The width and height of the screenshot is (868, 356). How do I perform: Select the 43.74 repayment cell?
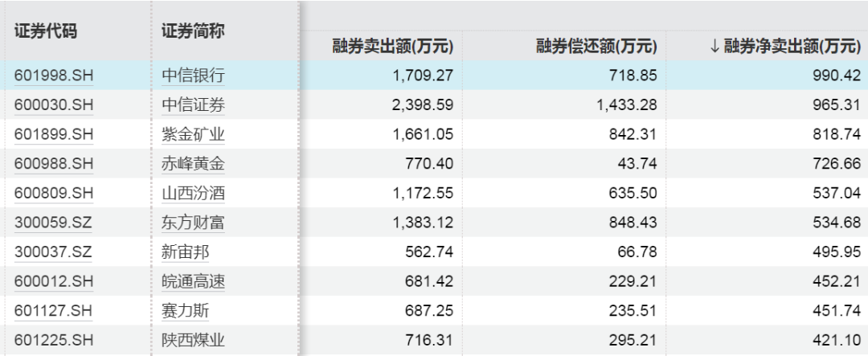(x=637, y=164)
